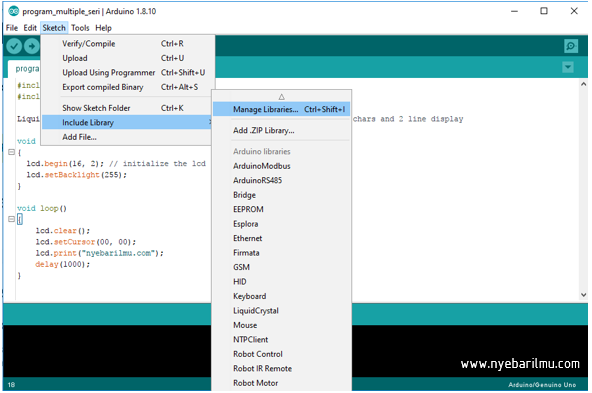Include the Mouse library
Viewport: 592px width, 393px height.
[x=282, y=325]
